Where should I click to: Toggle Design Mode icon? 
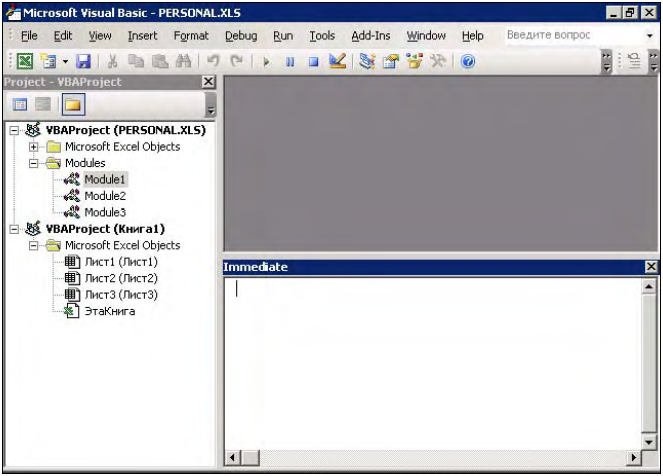click(337, 62)
